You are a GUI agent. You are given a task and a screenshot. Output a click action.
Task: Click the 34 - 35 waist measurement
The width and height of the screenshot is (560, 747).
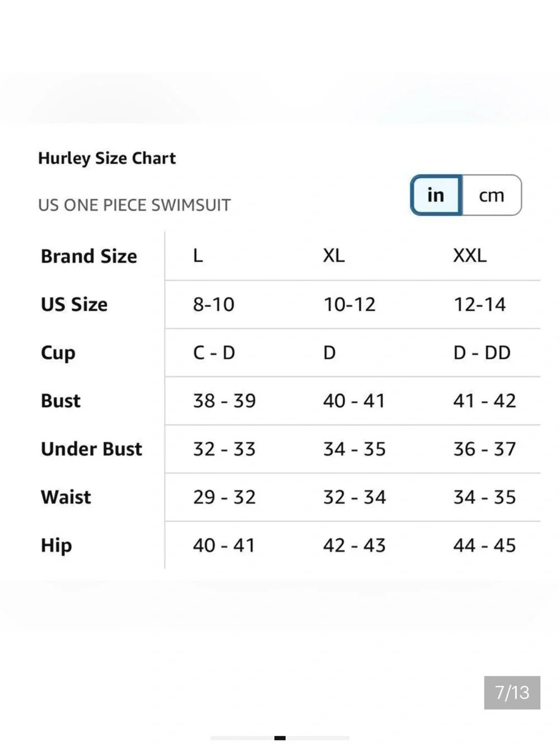[485, 498]
